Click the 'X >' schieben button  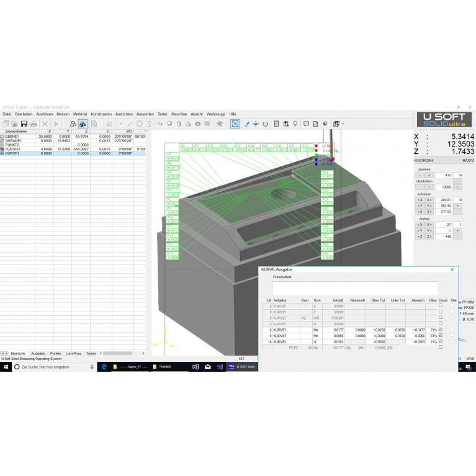click(x=428, y=200)
